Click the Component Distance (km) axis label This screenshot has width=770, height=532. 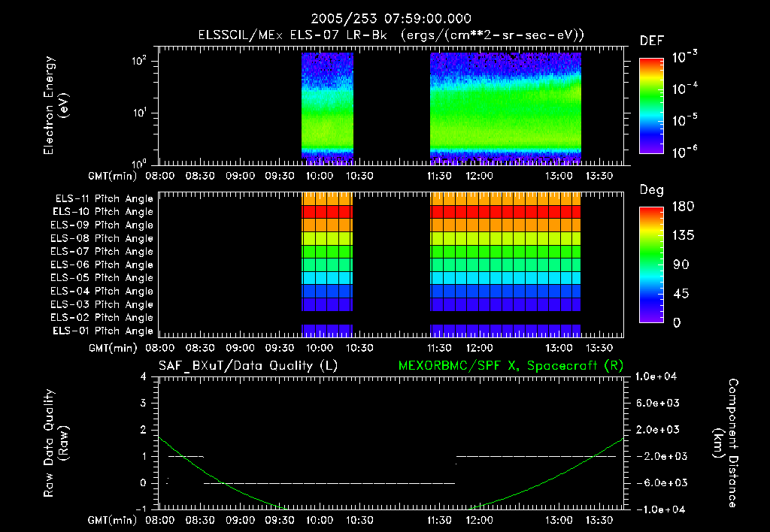coord(726,443)
